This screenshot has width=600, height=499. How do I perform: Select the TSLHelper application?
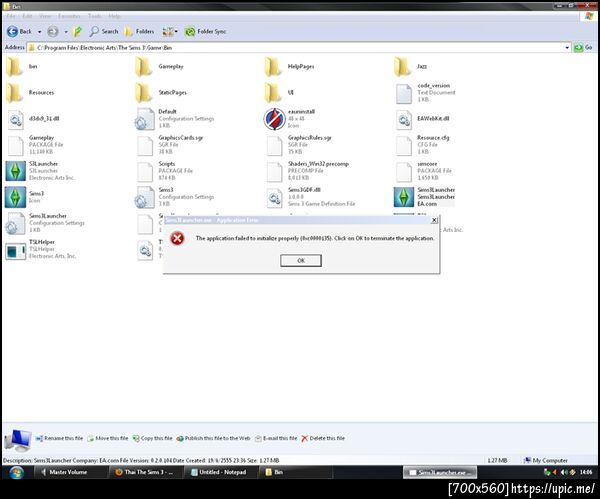(41, 249)
